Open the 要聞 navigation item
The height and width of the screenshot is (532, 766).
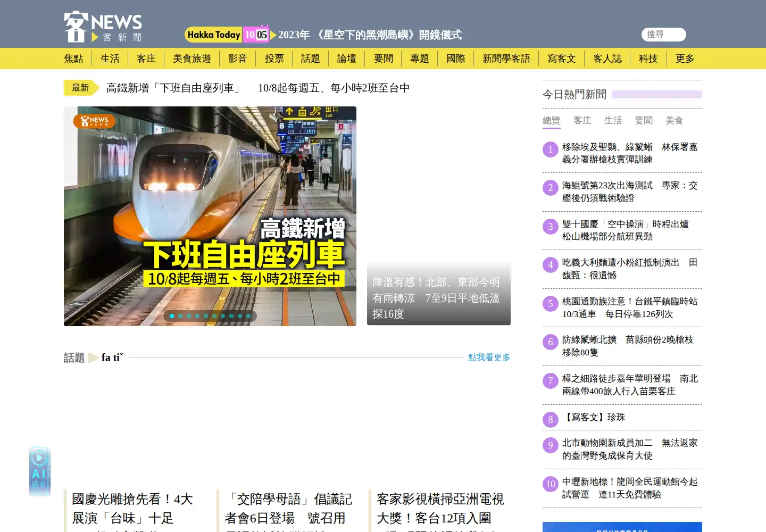pos(384,59)
